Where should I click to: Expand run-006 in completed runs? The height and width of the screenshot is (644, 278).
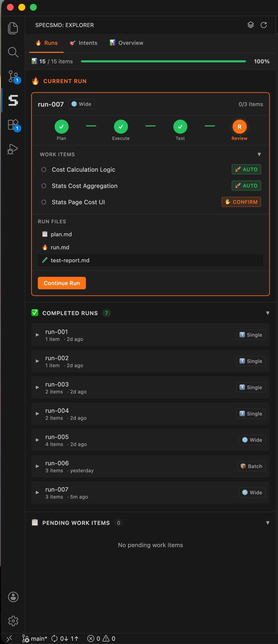(x=37, y=466)
